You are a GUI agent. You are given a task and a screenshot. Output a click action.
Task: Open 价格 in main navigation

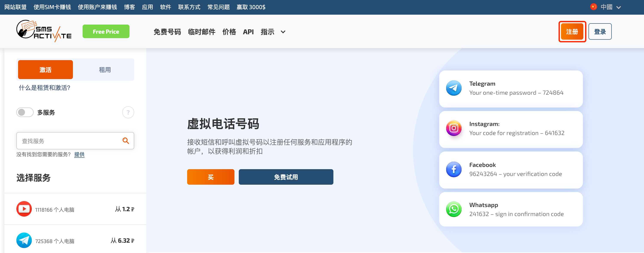(229, 32)
